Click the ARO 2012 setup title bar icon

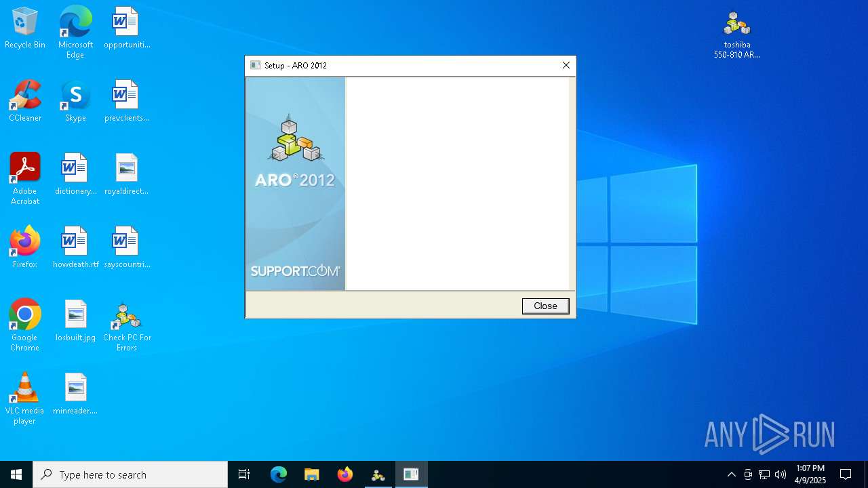click(256, 65)
